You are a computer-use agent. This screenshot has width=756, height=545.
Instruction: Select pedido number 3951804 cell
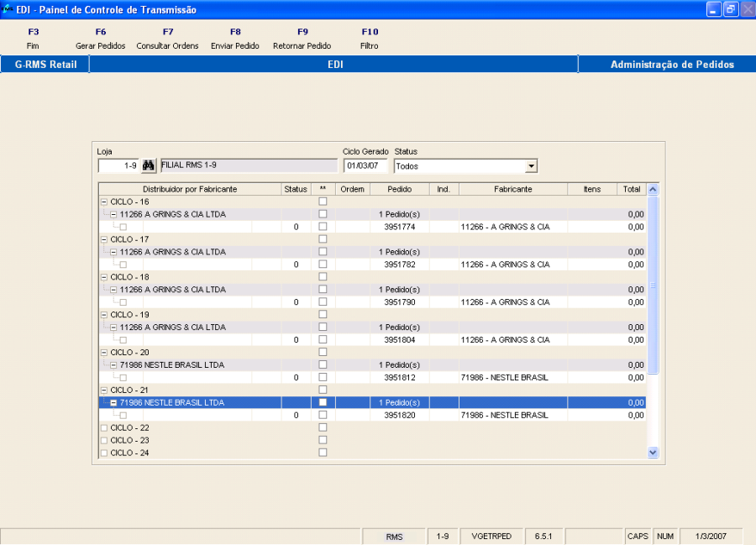pyautogui.click(x=400, y=340)
